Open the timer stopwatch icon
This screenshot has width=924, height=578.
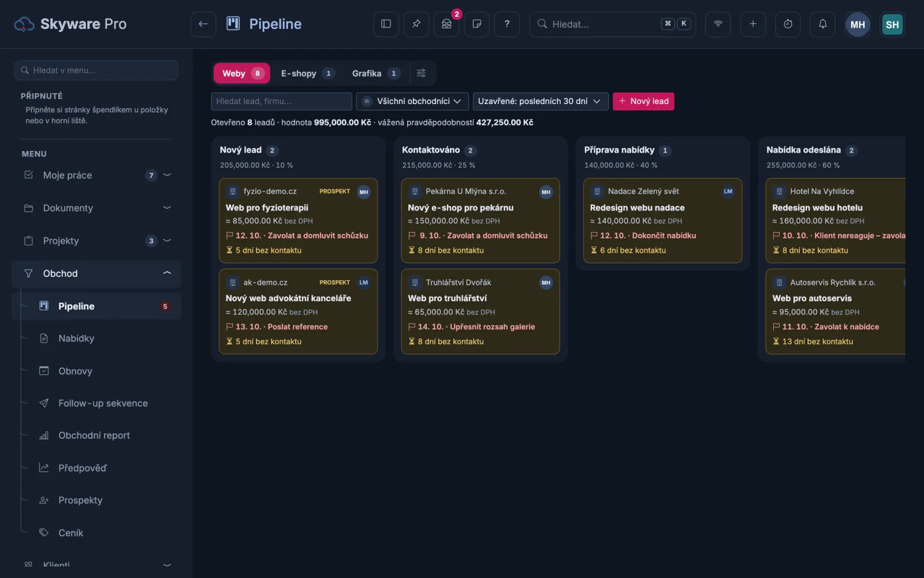(x=788, y=24)
